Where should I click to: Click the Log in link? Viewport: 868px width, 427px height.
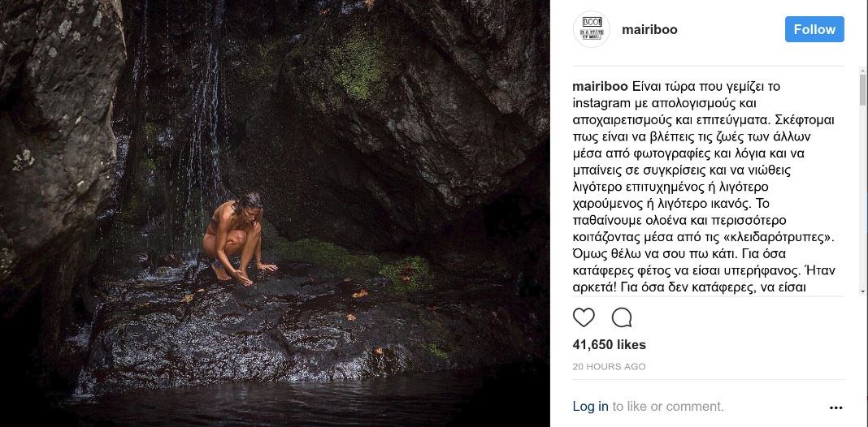pos(590,407)
